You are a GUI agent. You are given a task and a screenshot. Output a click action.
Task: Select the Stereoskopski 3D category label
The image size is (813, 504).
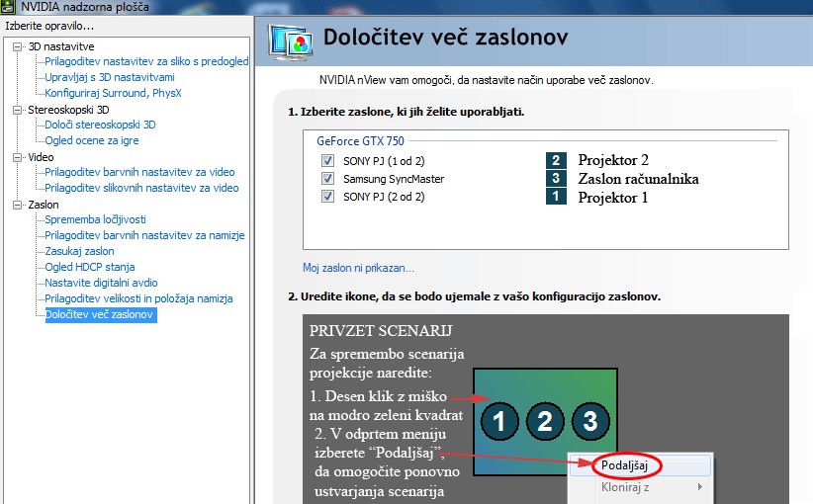68,110
